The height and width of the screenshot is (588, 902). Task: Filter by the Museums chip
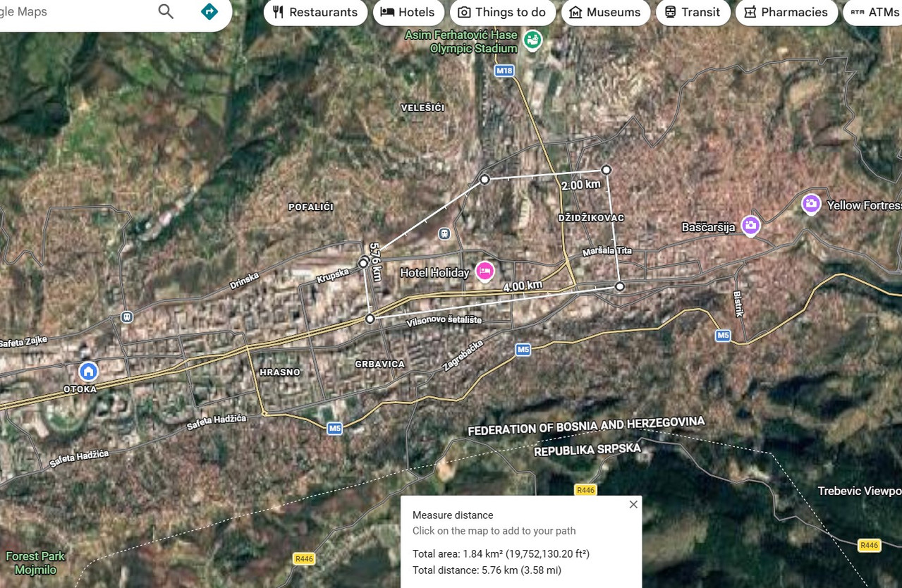pos(605,12)
